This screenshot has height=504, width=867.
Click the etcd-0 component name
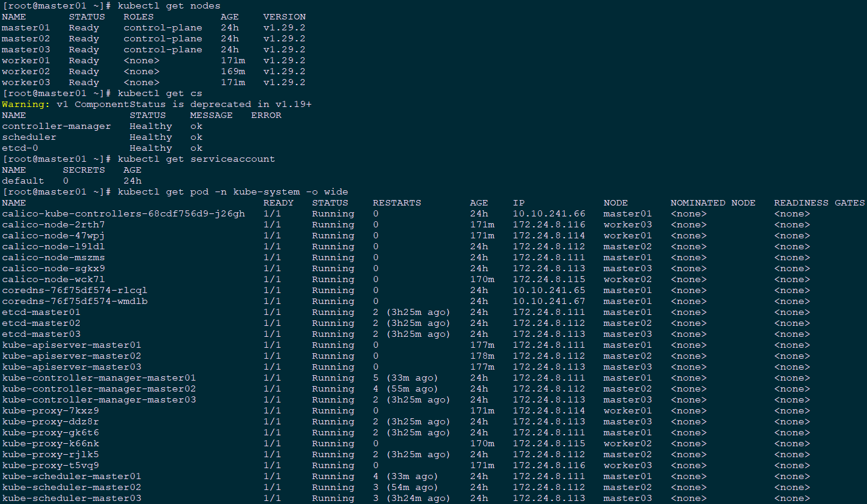(19, 148)
